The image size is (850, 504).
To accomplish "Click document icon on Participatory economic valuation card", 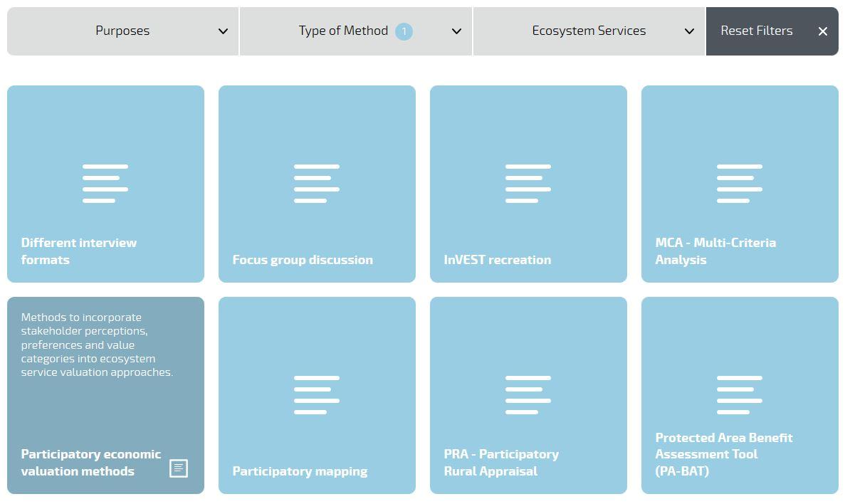I will 179,468.
